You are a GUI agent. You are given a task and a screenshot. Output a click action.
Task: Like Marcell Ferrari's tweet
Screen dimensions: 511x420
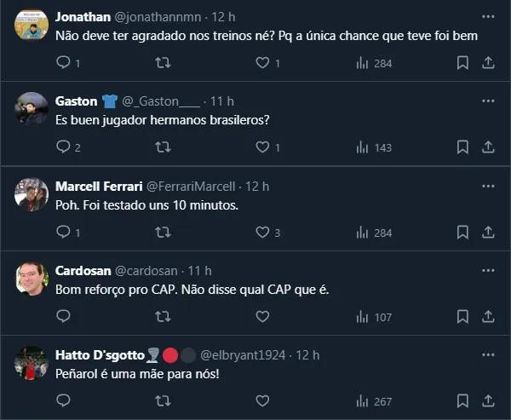tap(262, 233)
